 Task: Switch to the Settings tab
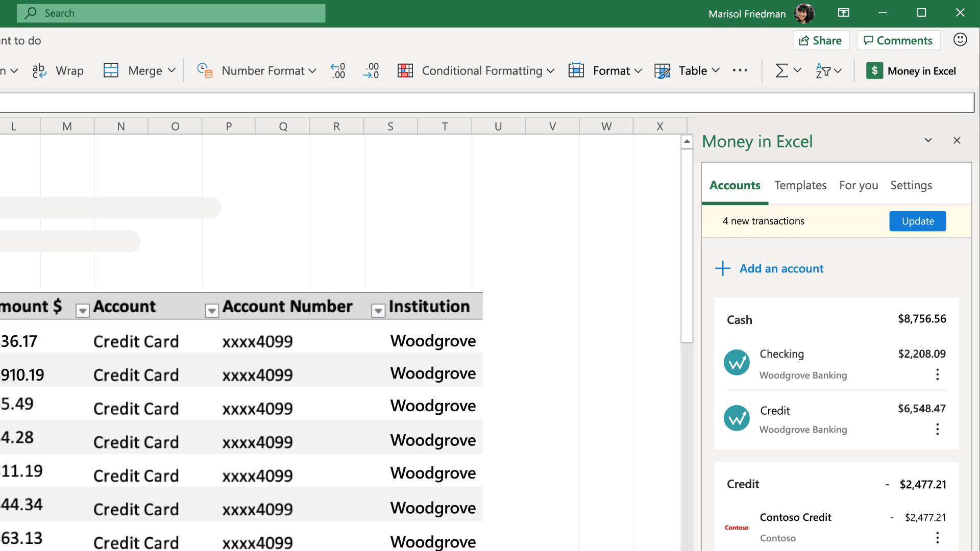click(x=912, y=185)
